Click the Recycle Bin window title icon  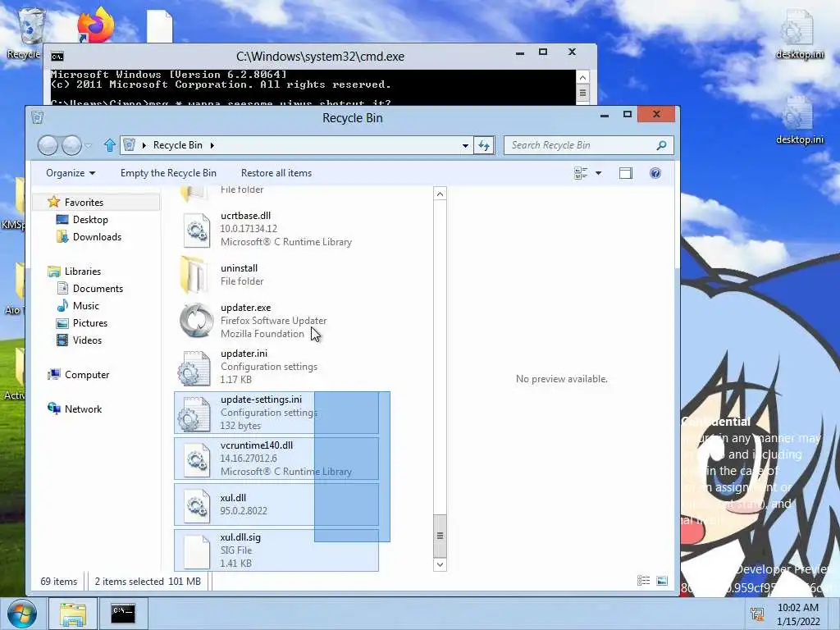[x=37, y=117]
